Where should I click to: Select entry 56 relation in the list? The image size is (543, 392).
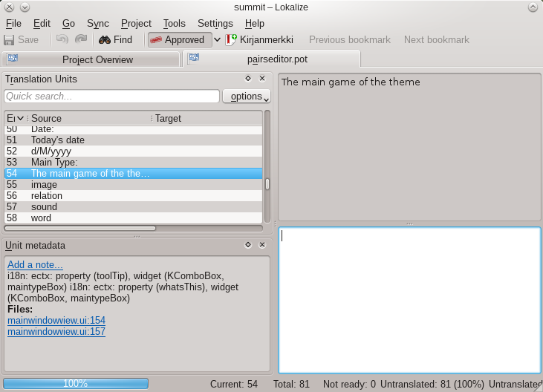[x=46, y=196]
